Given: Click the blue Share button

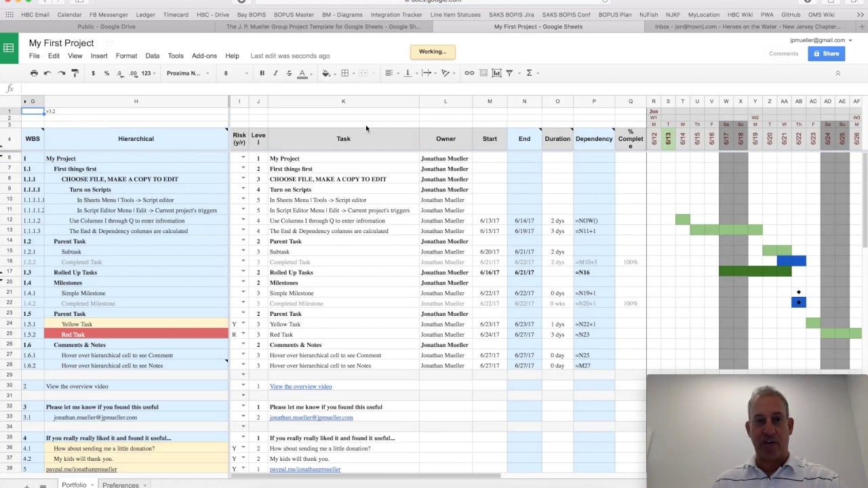Looking at the screenshot, I should point(826,54).
